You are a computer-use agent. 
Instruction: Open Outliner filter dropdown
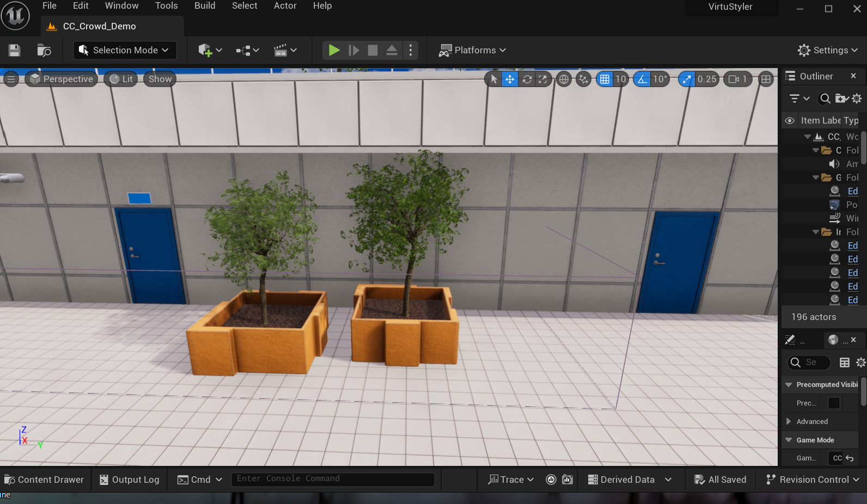799,99
